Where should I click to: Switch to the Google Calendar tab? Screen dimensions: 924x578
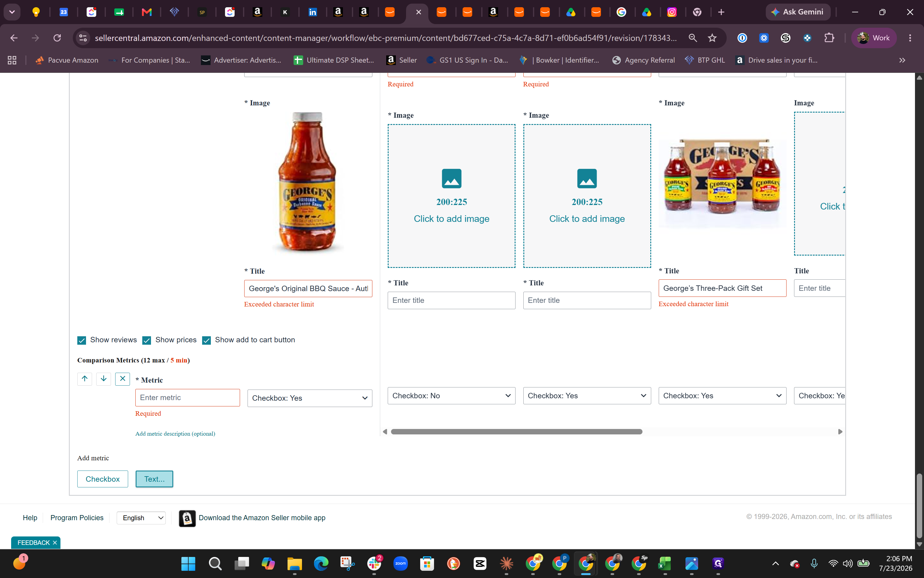(x=64, y=12)
